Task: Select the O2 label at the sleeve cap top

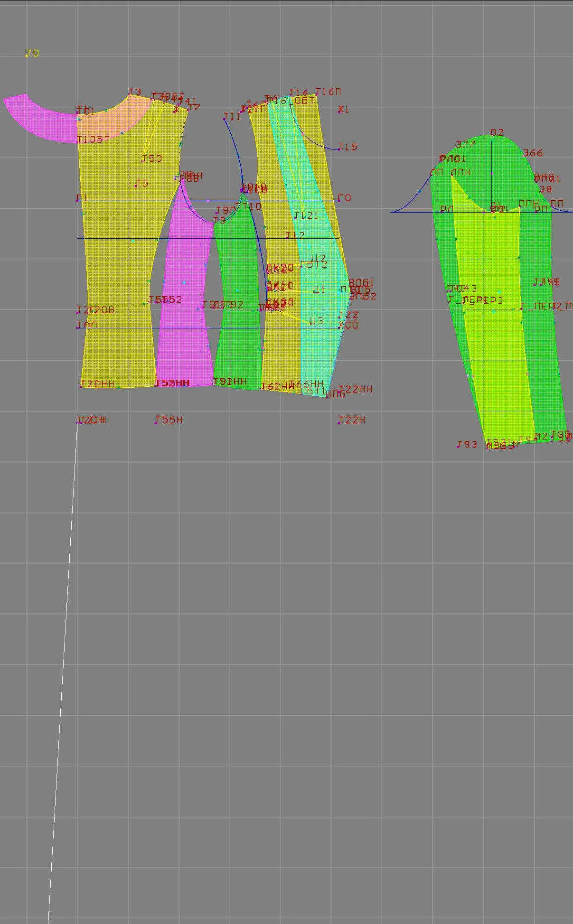Action: 497,132
